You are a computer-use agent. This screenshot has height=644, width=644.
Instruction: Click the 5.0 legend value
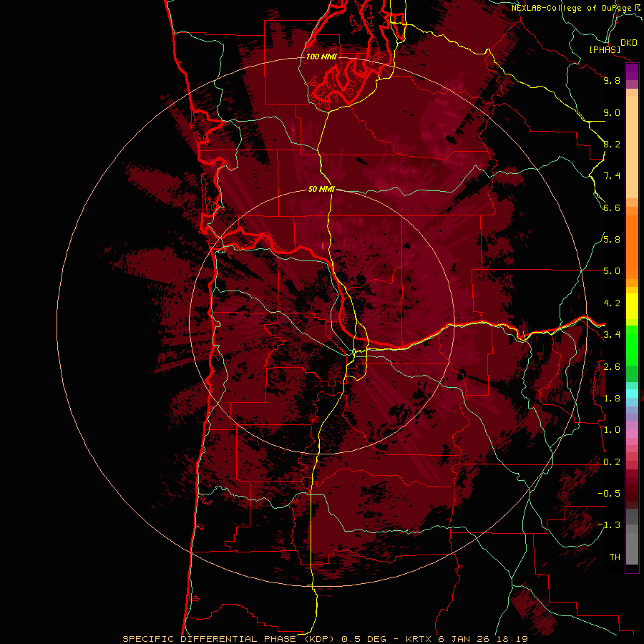coord(612,271)
